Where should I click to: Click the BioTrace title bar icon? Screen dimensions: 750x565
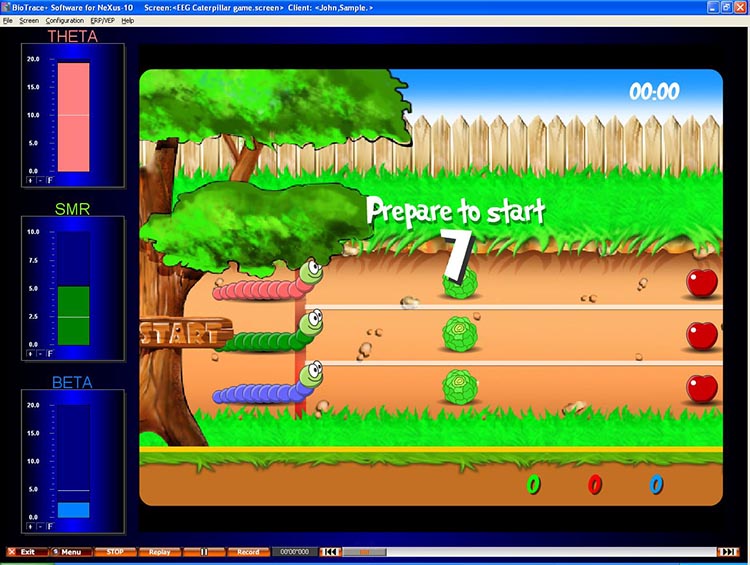6,7
